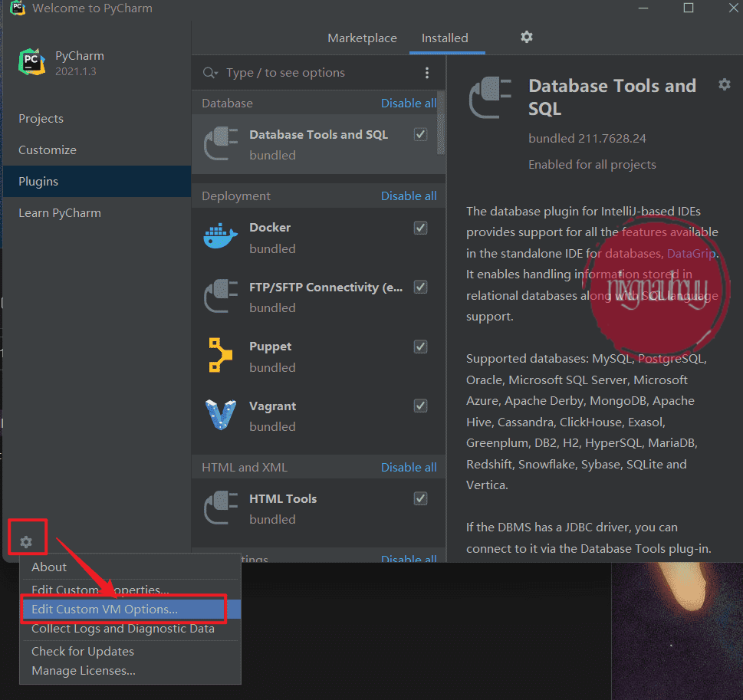Screen dimensions: 743x700
Task: Switch to the Marketplace tab
Action: (363, 38)
